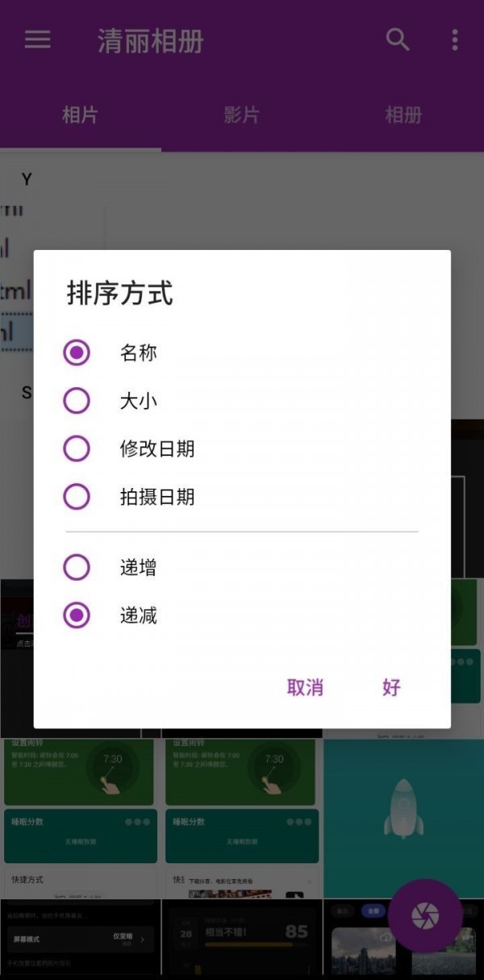Switch to the 影片 tab
The width and height of the screenshot is (484, 980).
[240, 115]
